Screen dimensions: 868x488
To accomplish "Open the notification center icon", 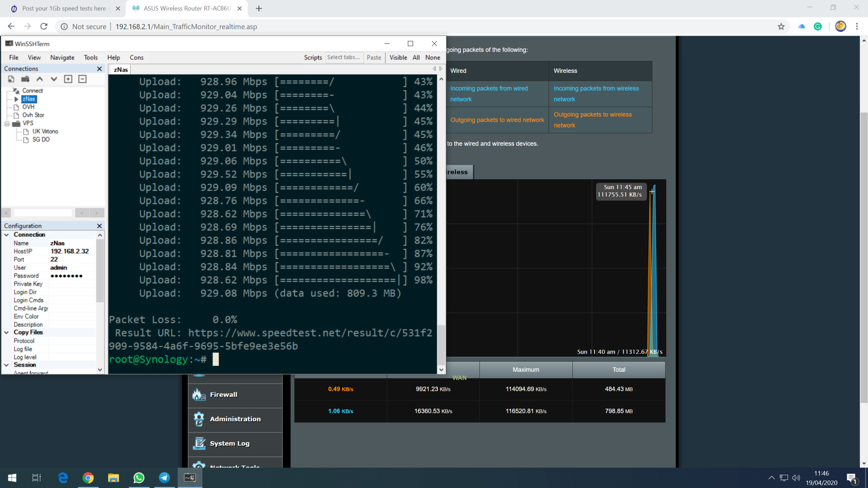I will [852, 478].
